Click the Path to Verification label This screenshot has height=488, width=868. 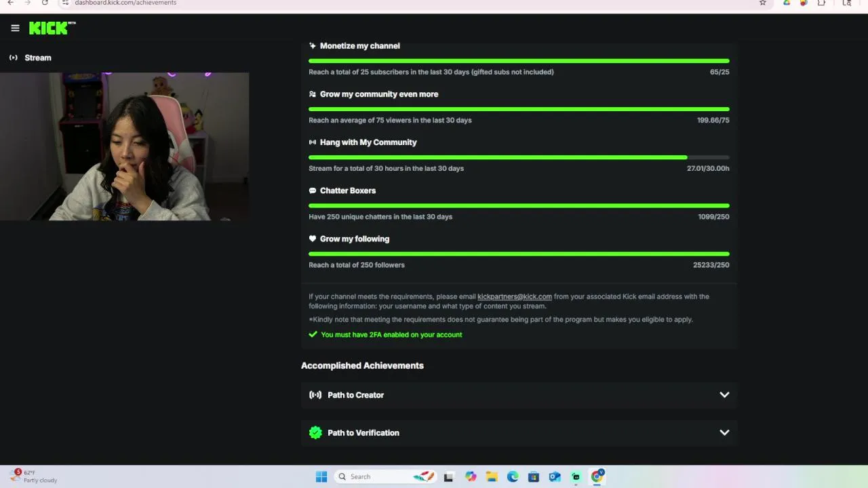click(363, 432)
